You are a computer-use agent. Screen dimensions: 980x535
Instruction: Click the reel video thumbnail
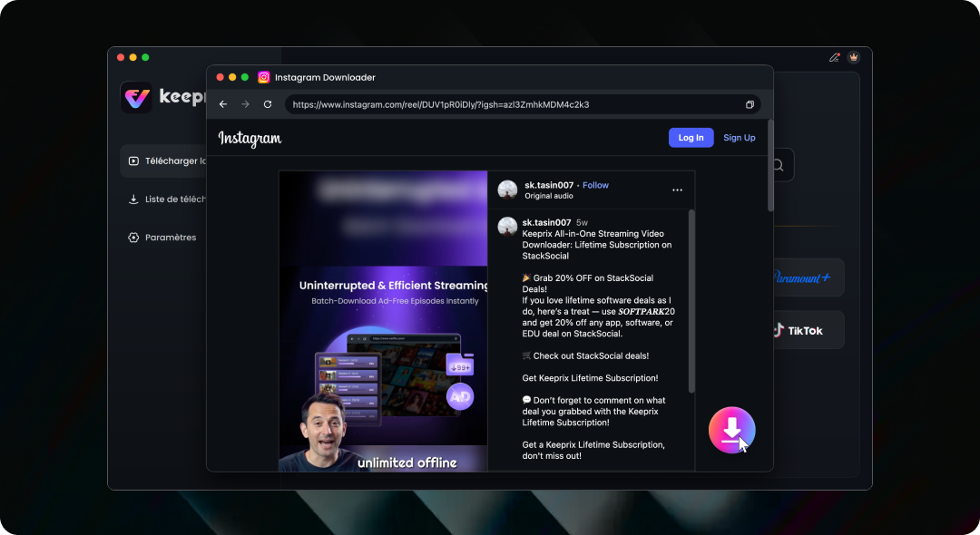tap(383, 321)
